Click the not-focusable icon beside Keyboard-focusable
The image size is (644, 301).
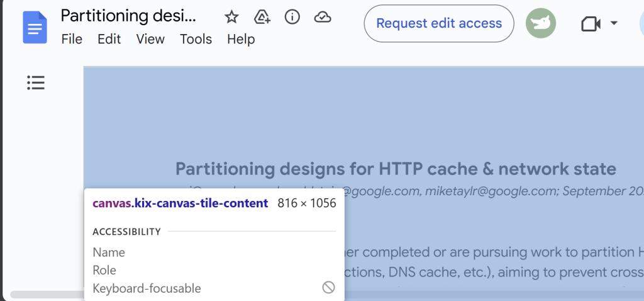(328, 288)
